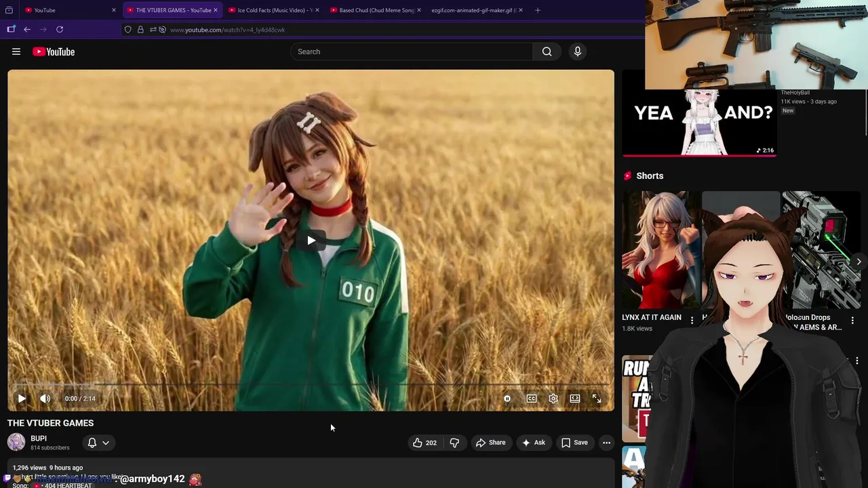Close THE VTUBER GAMES tab

(216, 10)
